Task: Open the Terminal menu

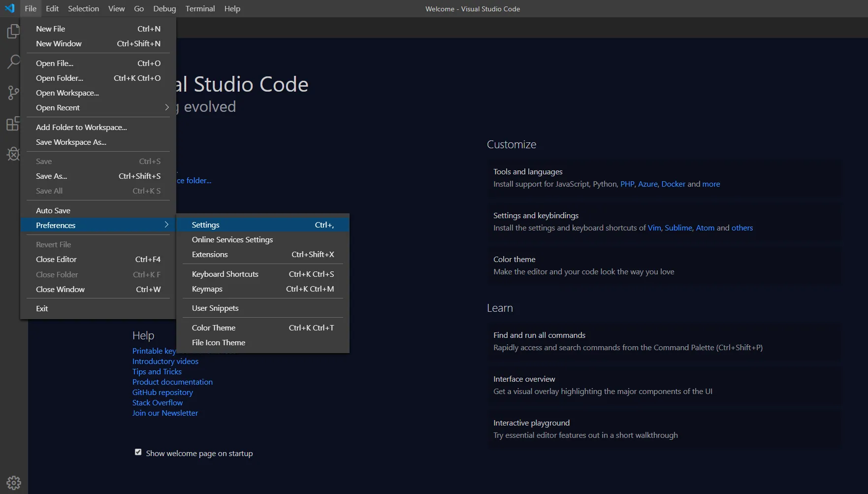Action: (199, 8)
